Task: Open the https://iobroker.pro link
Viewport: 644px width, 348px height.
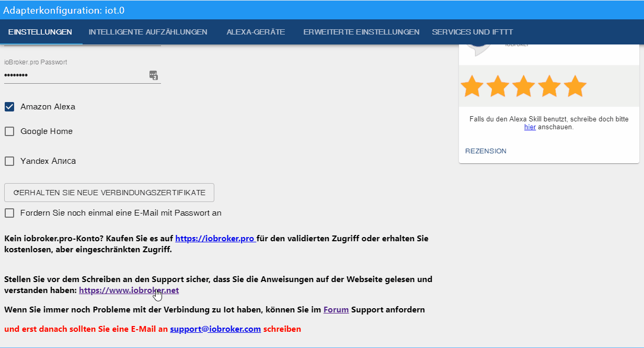Action: coord(215,239)
